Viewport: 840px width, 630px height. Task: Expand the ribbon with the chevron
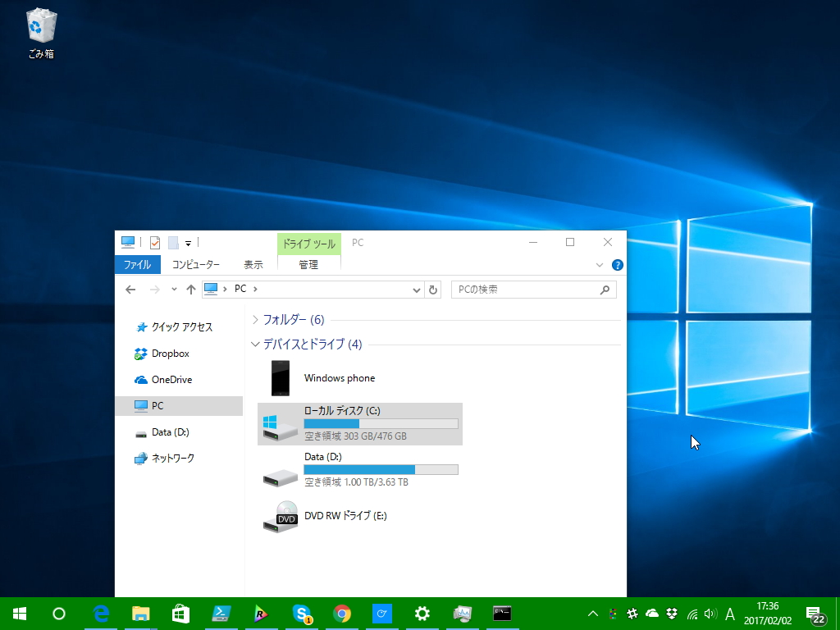[600, 265]
